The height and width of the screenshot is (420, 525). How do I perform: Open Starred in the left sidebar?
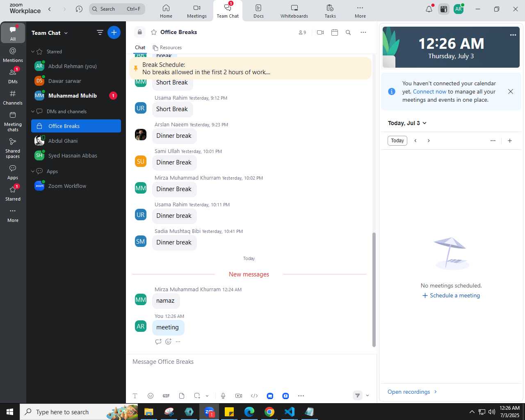[x=13, y=194]
